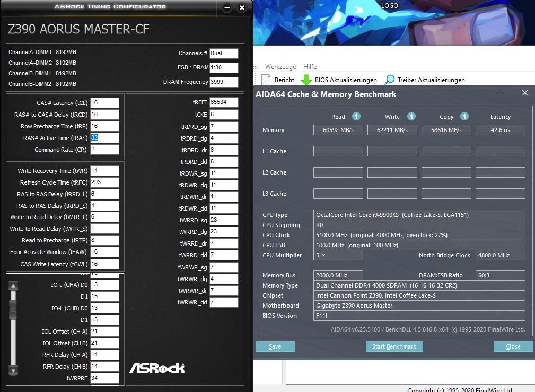
Task: Open the Bericht report toolbar item
Action: (278, 80)
